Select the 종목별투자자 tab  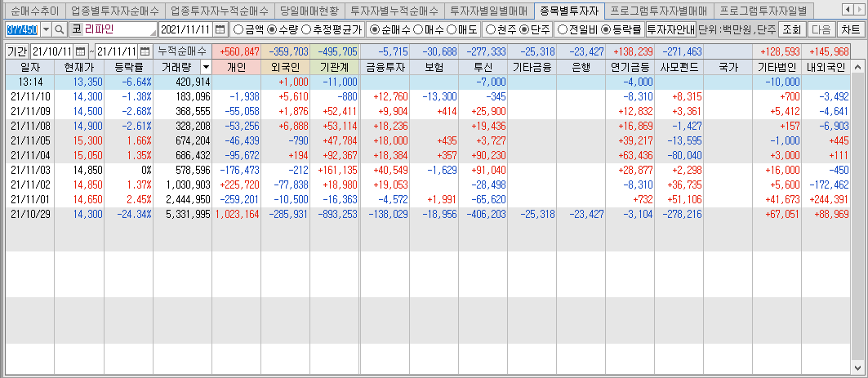tap(569, 10)
